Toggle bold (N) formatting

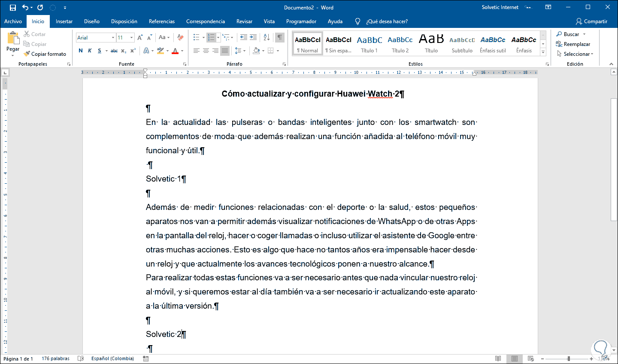pyautogui.click(x=81, y=51)
